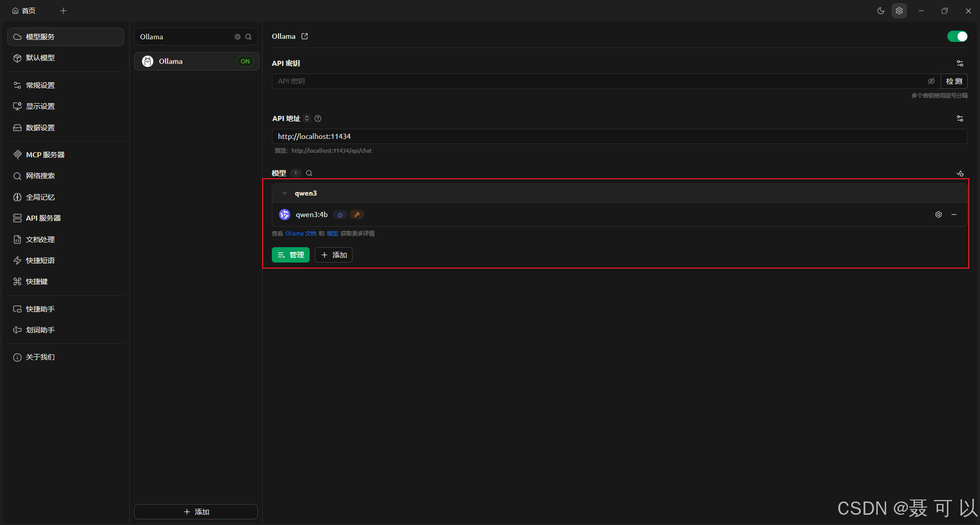The image size is (980, 525).
Task: Click the provider search magnifier
Action: point(248,37)
